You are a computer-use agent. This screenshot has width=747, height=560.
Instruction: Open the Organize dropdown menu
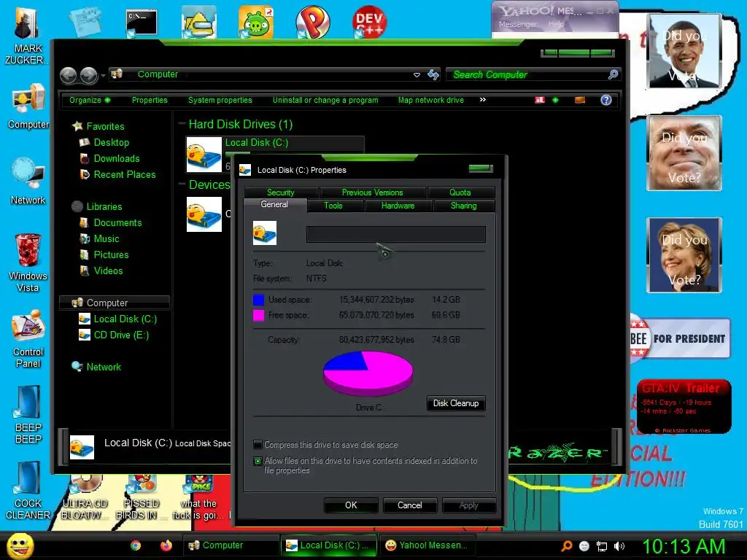coord(90,100)
